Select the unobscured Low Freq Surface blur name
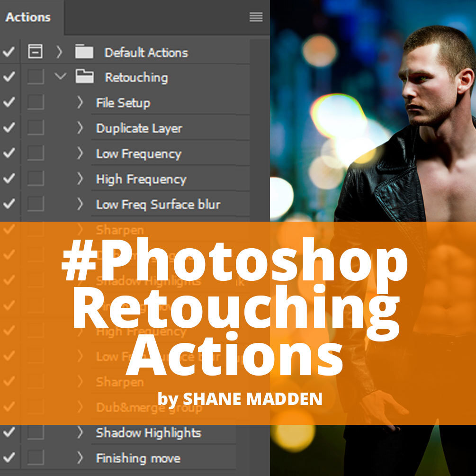Viewport: 476px width, 476px height. 158,205
